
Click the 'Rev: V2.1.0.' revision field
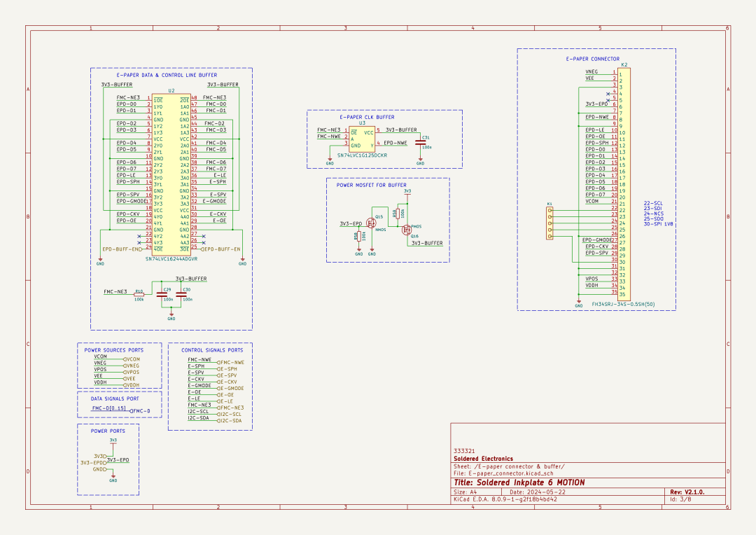[687, 492]
